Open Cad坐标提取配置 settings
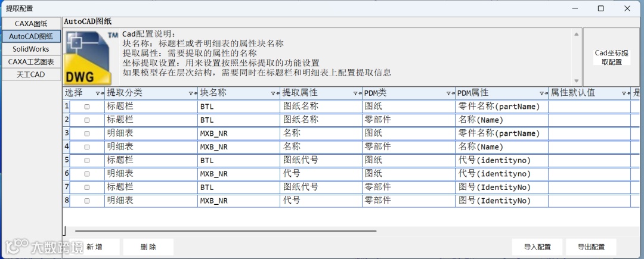644x259 pixels. [612, 57]
